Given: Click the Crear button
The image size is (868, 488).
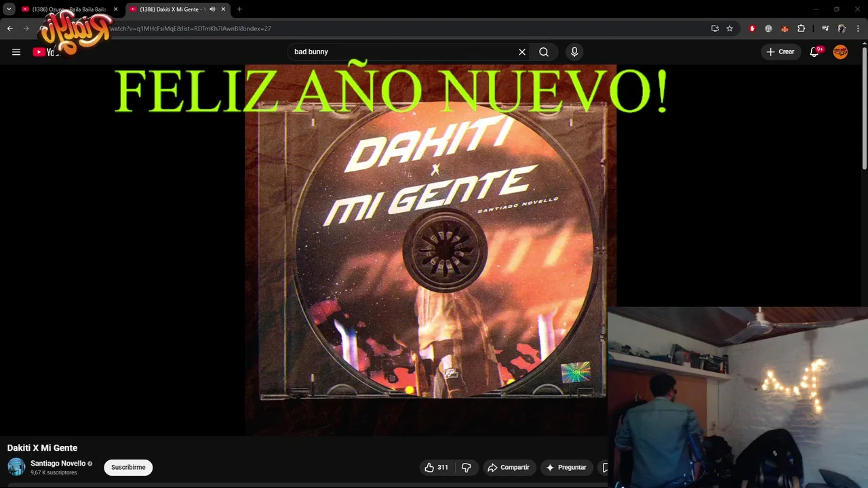Looking at the screenshot, I should tap(781, 52).
